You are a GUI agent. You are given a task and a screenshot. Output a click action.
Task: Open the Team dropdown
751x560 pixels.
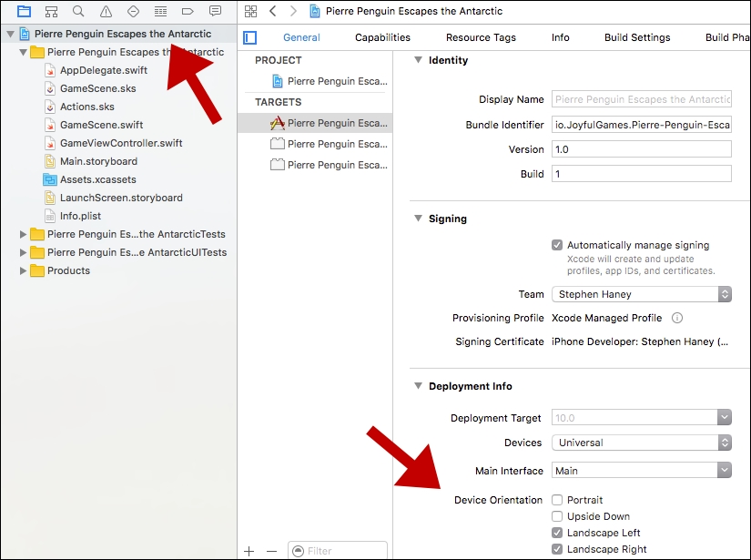(x=642, y=294)
